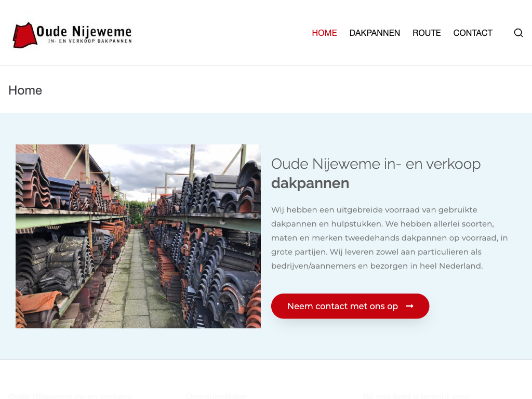This screenshot has width=532, height=399.
Task: Click the bold 'dakpannen' heading word
Action: tap(310, 183)
